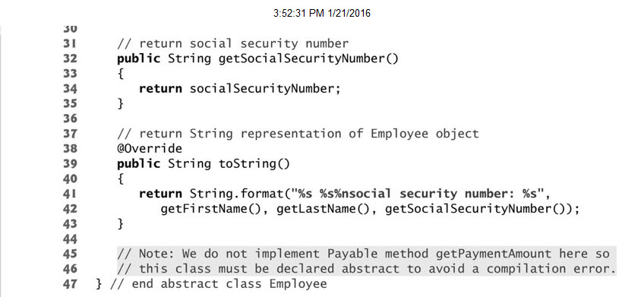644x297 pixels.
Task: Click the 'return social security number' comment
Action: coord(233,43)
